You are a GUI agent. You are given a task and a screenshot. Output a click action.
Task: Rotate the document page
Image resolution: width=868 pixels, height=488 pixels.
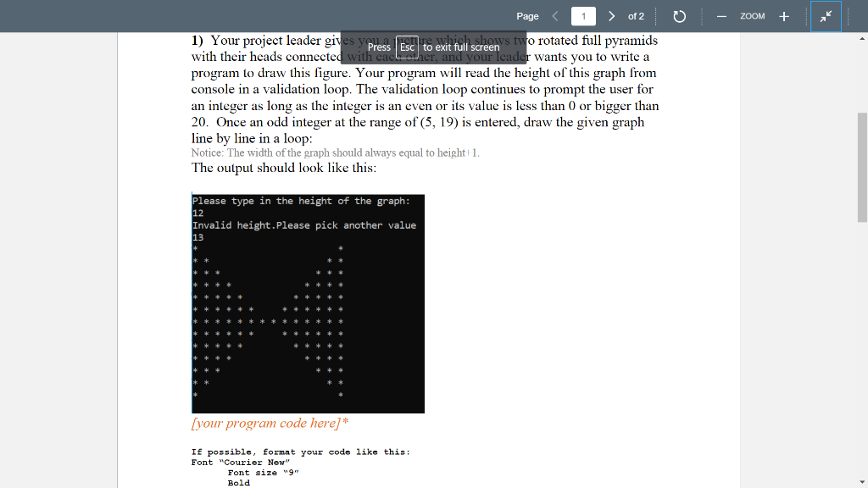pyautogui.click(x=679, y=15)
